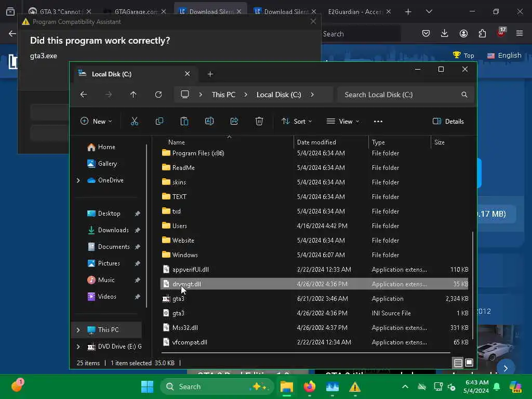Viewport: 532px width, 399px height.
Task: Click the warning triangle taskbar icon
Action: (355, 387)
